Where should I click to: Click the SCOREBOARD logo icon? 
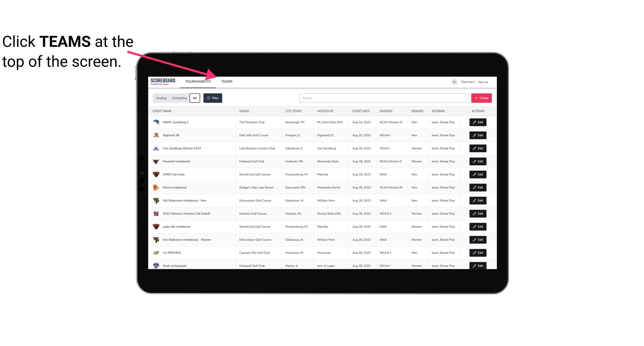click(162, 82)
